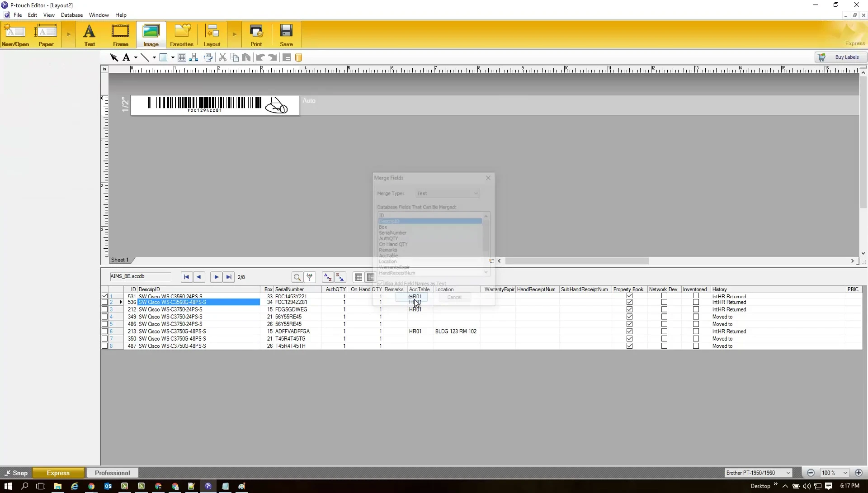Switch to form view of database
Screen dimensions: 868x493
[371, 277]
